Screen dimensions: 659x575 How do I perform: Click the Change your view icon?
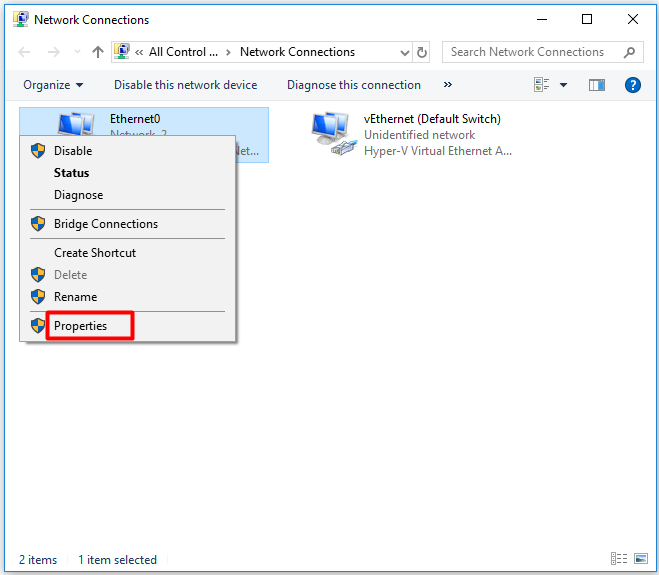(541, 84)
